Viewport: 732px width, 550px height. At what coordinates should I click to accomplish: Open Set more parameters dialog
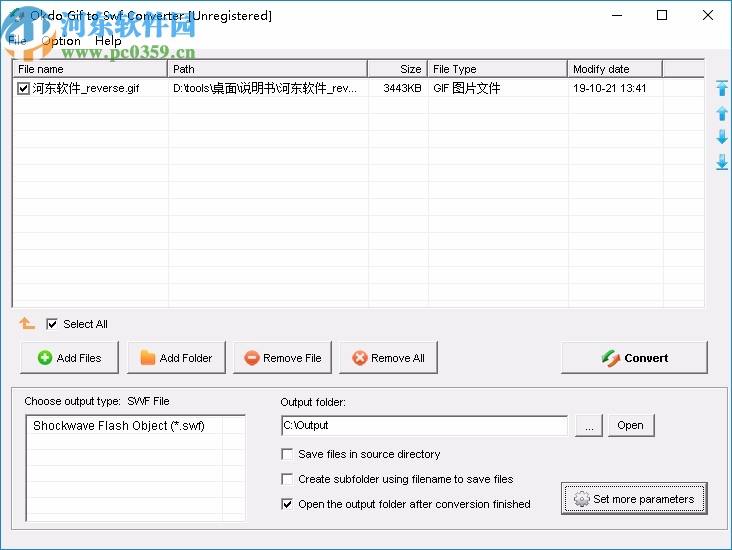[x=634, y=499]
